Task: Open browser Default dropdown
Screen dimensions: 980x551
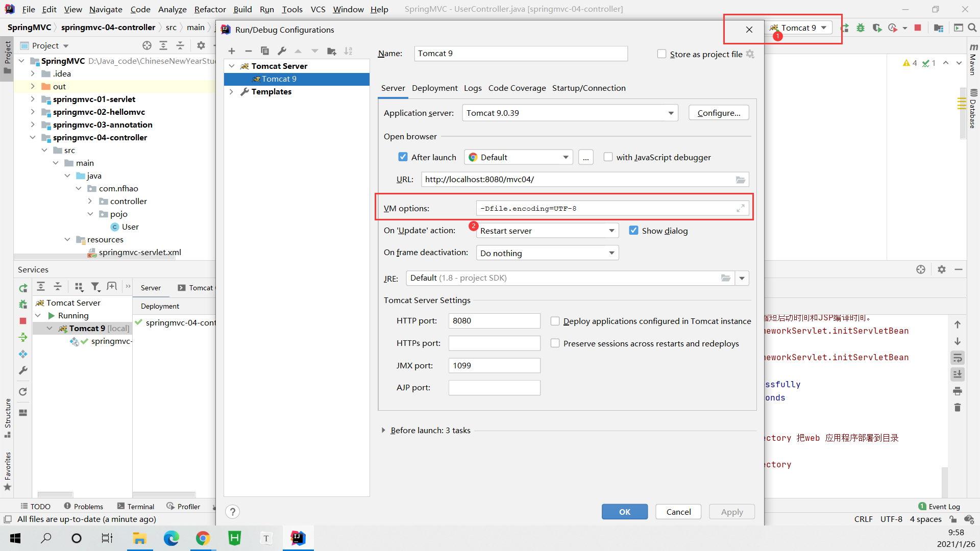Action: pyautogui.click(x=519, y=157)
